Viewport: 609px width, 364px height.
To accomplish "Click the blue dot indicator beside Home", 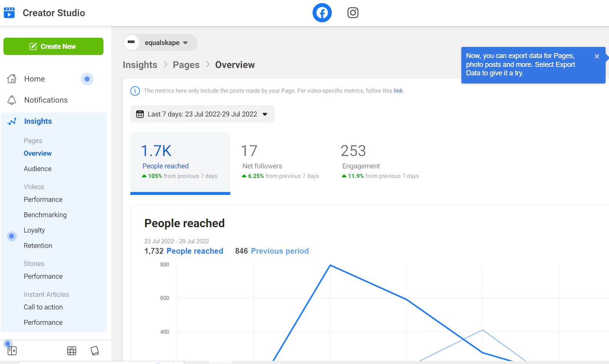I will pos(87,79).
